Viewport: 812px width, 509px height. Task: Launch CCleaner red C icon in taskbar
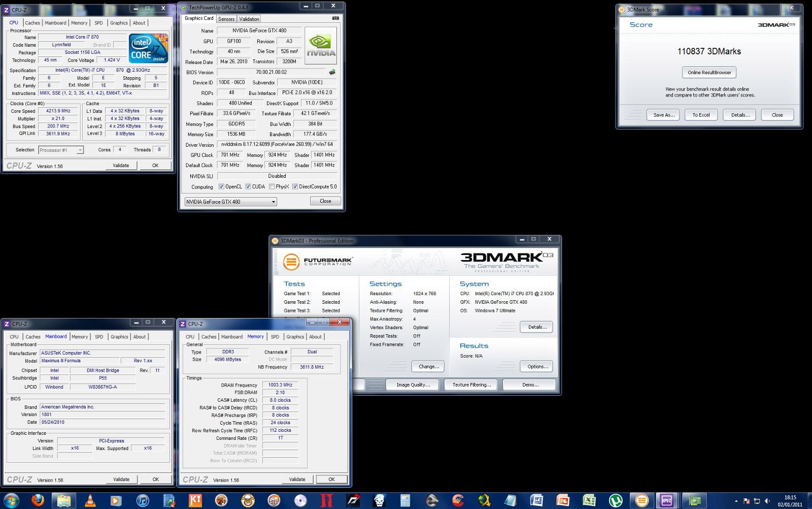458,500
